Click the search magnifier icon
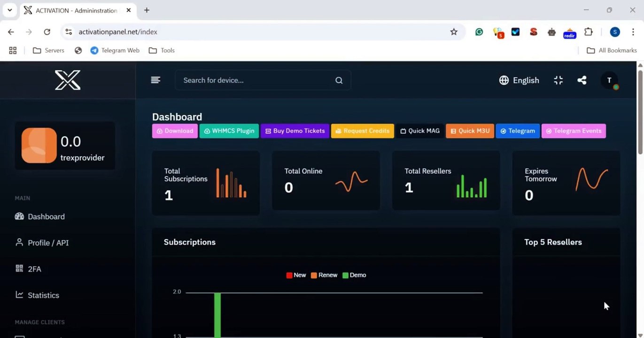644x338 pixels. point(339,80)
